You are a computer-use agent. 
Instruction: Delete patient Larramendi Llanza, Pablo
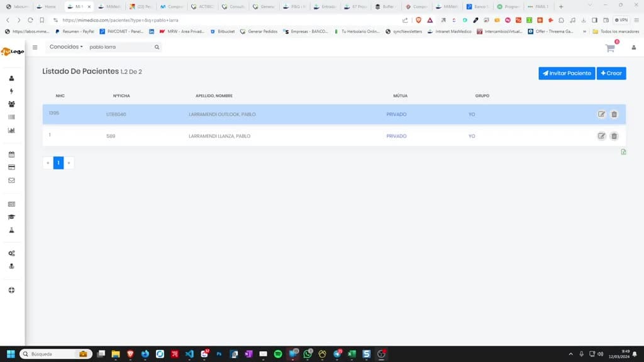click(614, 136)
